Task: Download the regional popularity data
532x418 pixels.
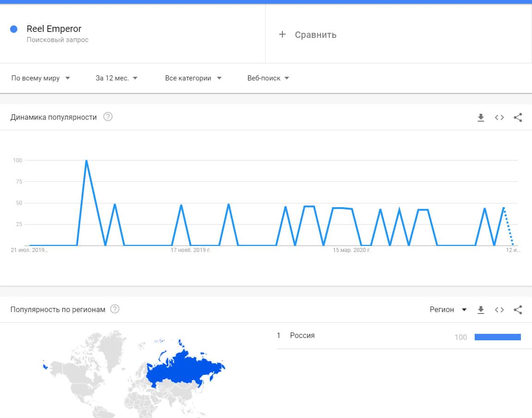Action: coord(481,310)
